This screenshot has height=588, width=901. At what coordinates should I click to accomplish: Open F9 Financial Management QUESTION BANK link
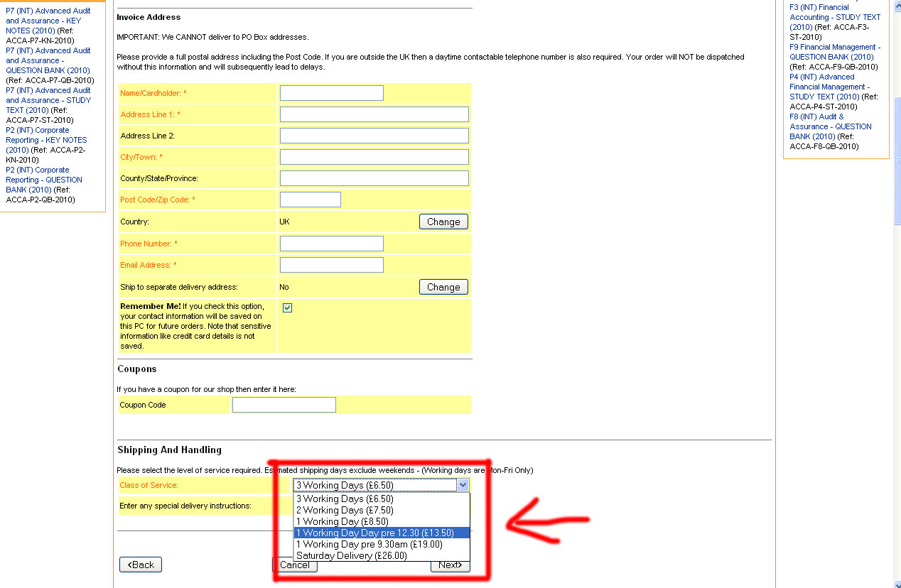pyautogui.click(x=834, y=52)
